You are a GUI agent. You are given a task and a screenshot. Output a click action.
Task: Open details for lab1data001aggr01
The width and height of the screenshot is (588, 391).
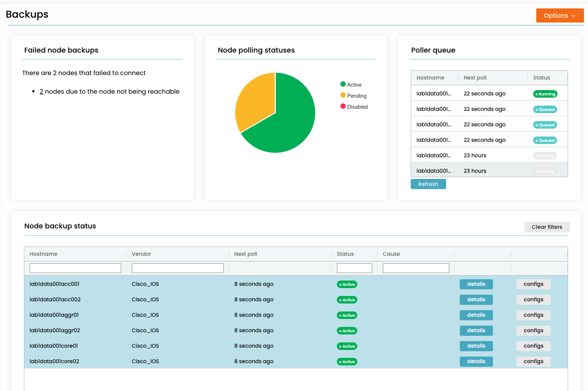pos(476,315)
